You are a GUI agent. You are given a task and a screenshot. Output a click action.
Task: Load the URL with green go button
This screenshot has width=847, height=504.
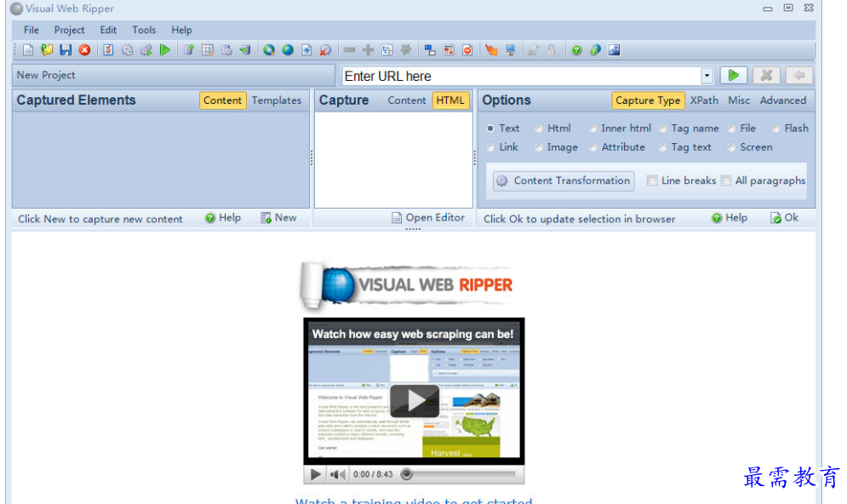pos(734,76)
